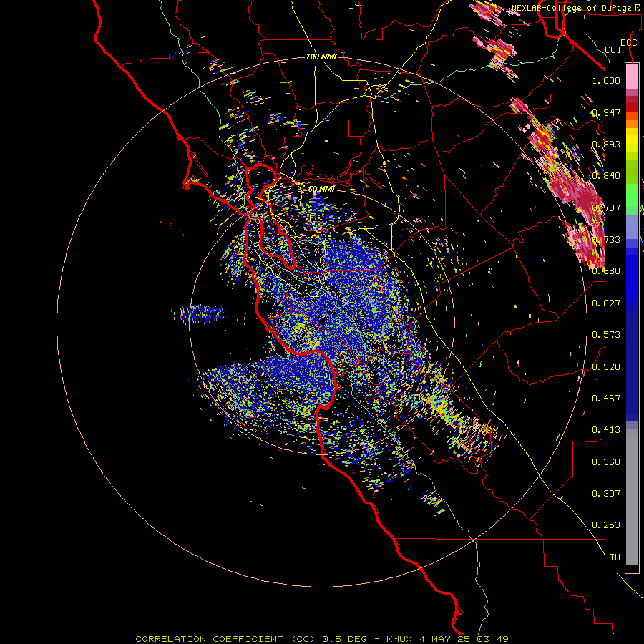Screen dimensions: 644x644
Task: Select the 0.627 color scale value
Action: 606,303
